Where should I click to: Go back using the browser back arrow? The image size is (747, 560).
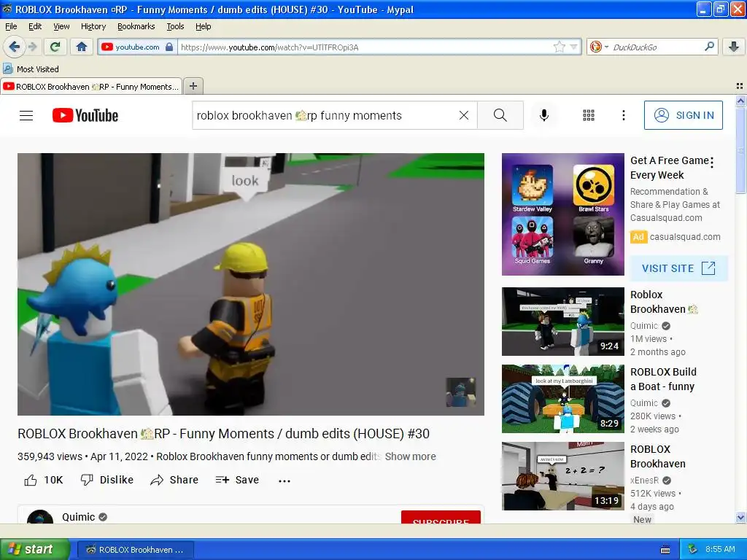[15, 47]
